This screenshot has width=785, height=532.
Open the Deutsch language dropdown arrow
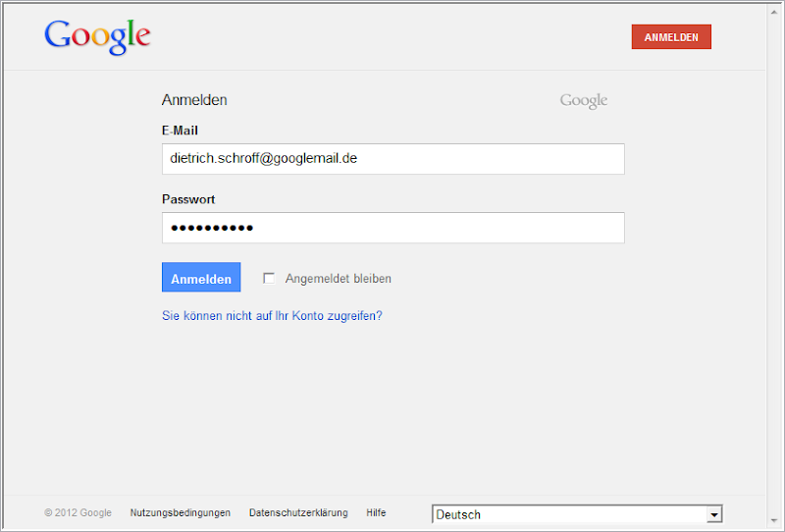[x=714, y=514]
